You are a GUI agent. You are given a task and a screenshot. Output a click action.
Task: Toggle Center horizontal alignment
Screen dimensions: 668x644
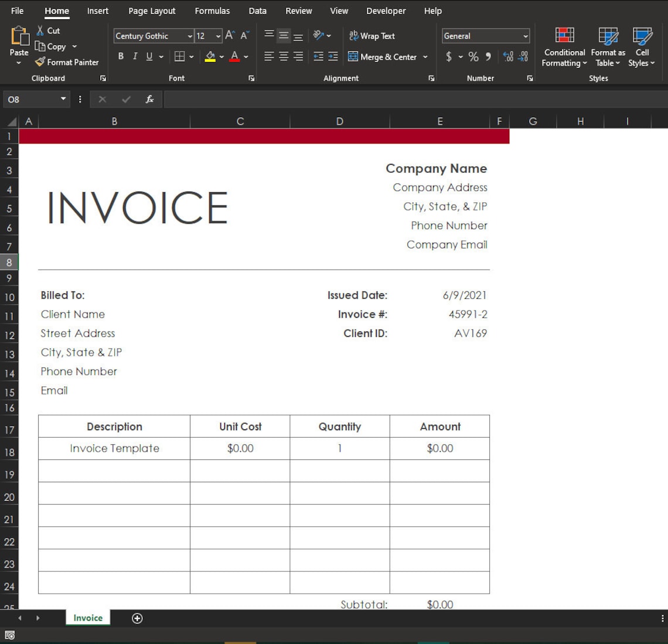tap(283, 56)
